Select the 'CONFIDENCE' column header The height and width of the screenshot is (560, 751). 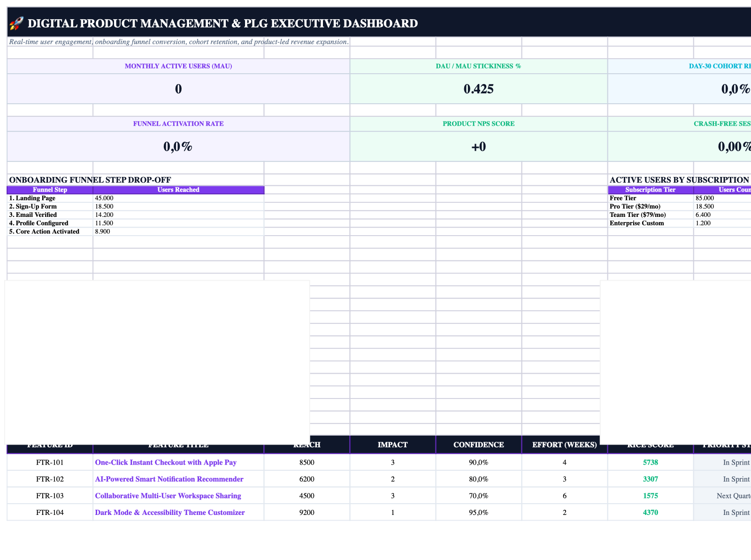pos(479,445)
